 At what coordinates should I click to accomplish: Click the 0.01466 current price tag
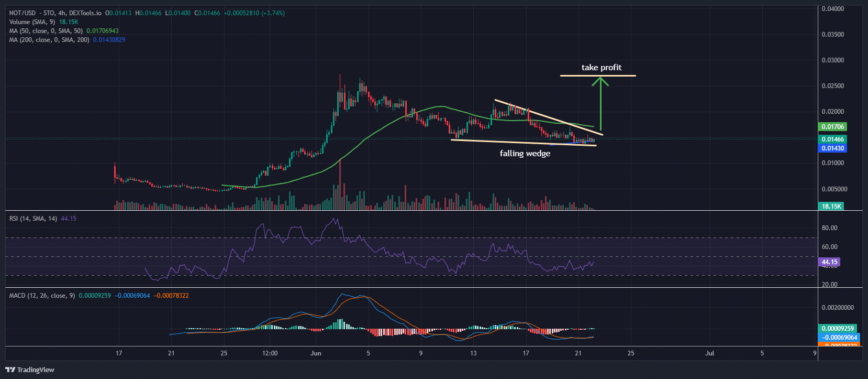[832, 139]
